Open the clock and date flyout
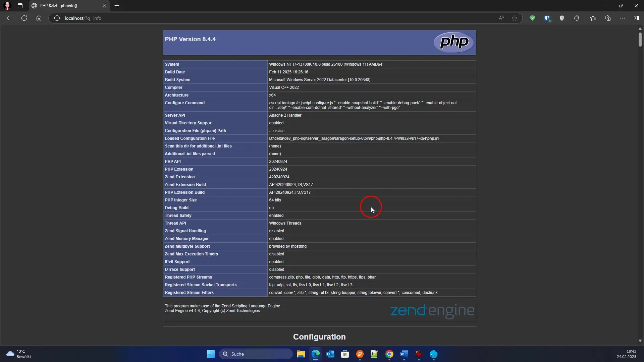 tap(626, 354)
